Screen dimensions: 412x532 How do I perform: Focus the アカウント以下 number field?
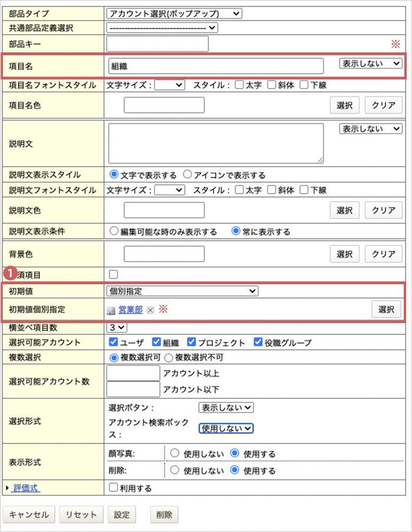(x=134, y=389)
